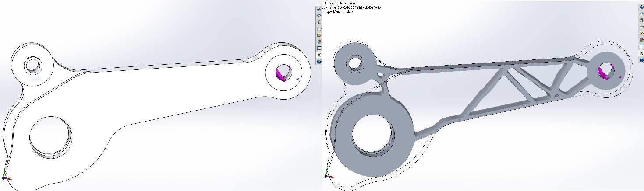Open Custom Properties icon in far-right task pane

(641, 48)
